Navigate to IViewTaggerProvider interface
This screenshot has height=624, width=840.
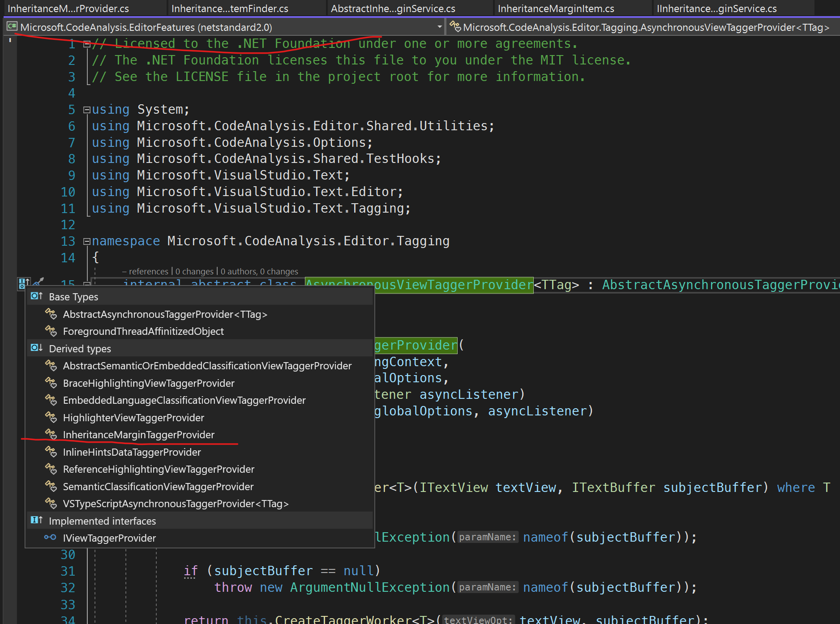pos(109,538)
